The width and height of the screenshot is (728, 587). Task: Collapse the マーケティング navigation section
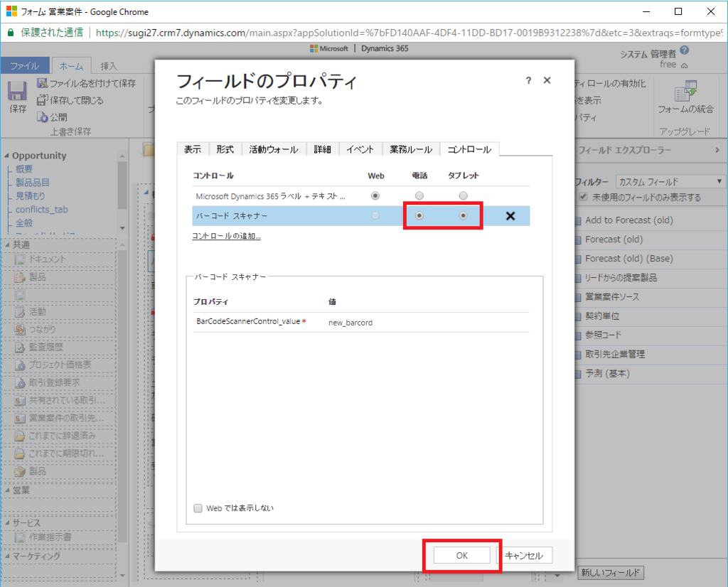pos(7,556)
